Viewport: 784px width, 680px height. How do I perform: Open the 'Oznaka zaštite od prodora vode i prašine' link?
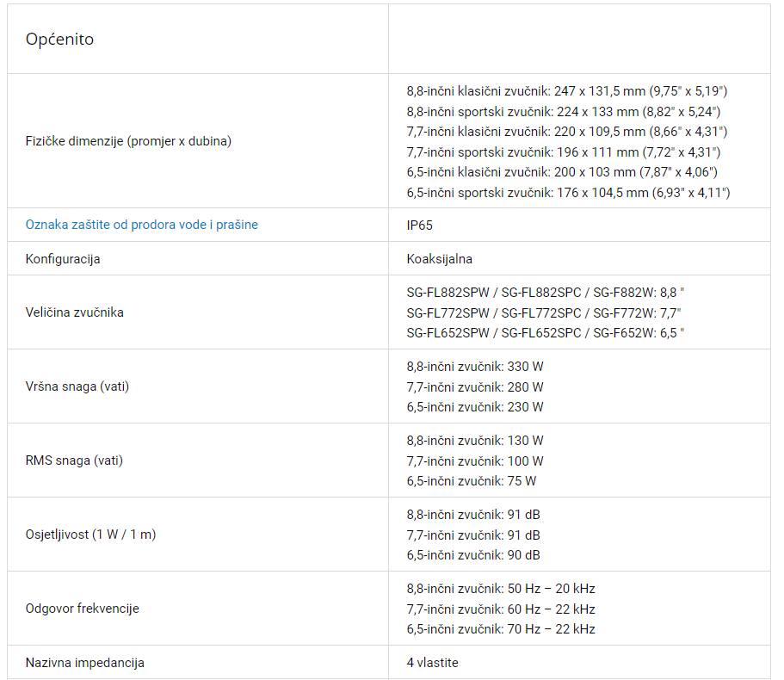point(141,225)
